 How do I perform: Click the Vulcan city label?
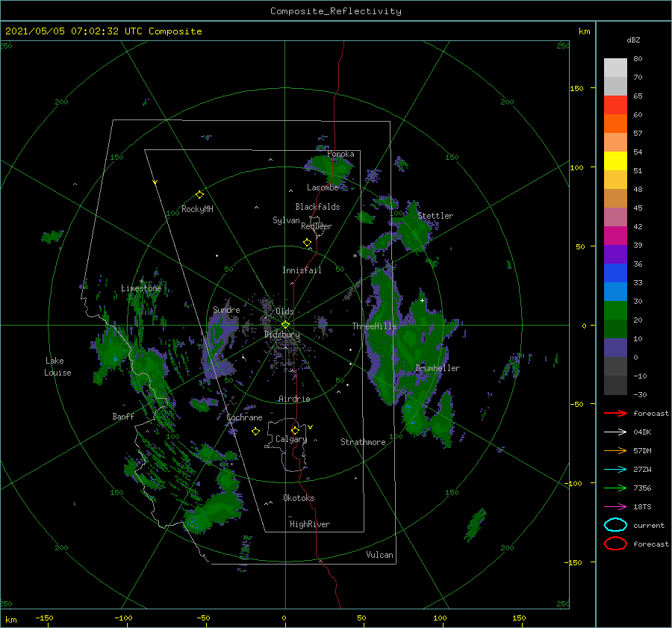point(379,555)
